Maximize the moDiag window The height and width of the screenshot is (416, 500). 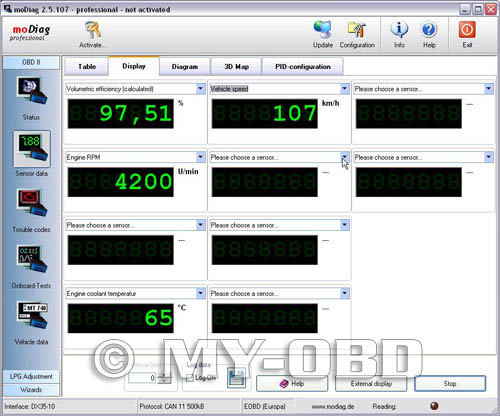pyautogui.click(x=478, y=9)
